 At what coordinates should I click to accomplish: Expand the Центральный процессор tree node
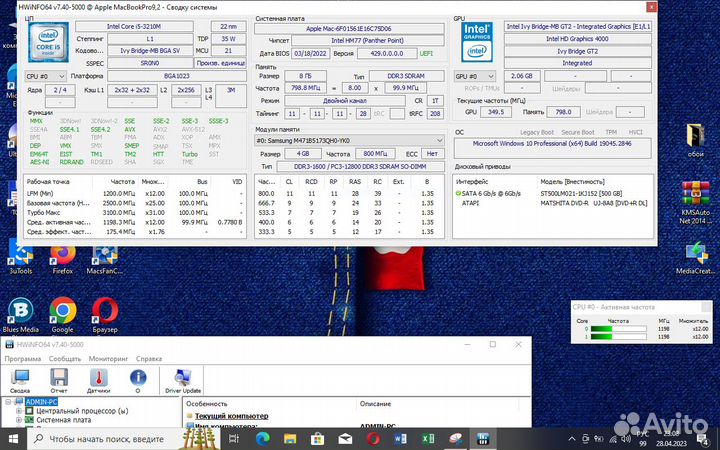17,411
